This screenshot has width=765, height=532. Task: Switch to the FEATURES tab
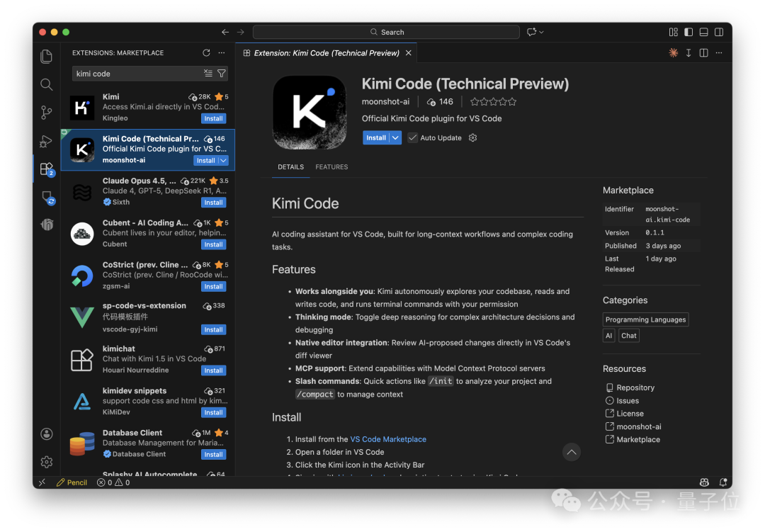pos(331,167)
